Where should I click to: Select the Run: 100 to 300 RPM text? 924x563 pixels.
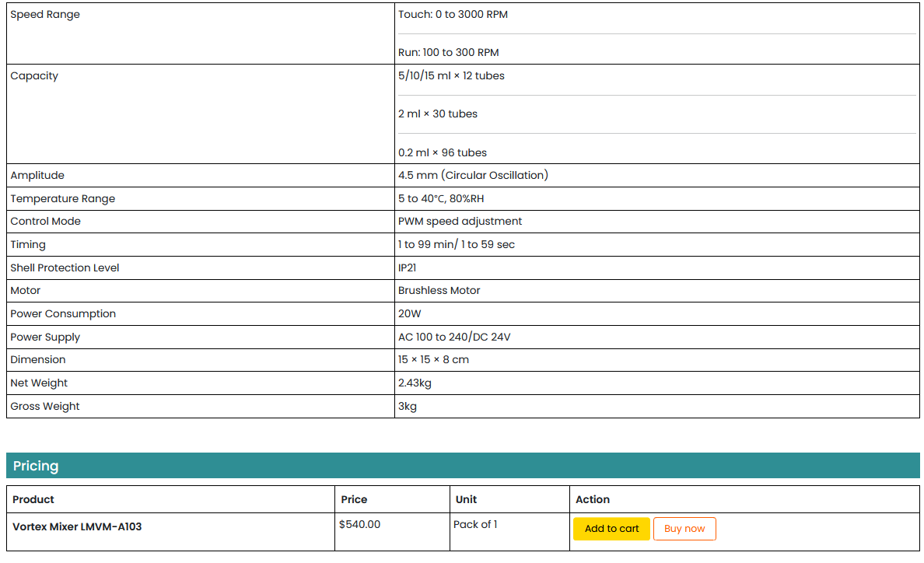[449, 53]
